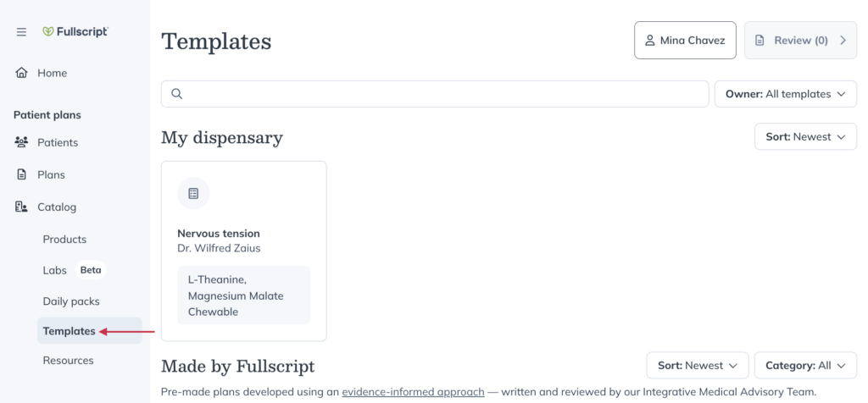Open the Category: All dropdown
This screenshot has width=868, height=403.
[x=805, y=366]
